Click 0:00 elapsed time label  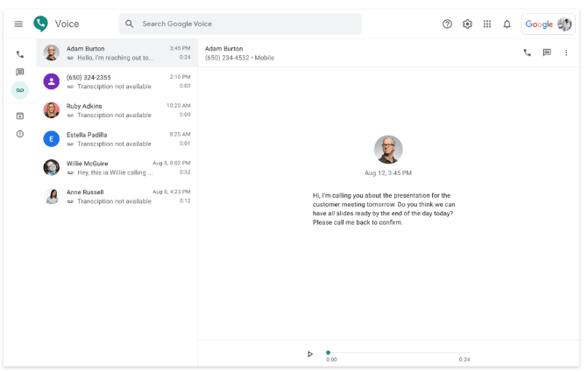pos(331,360)
